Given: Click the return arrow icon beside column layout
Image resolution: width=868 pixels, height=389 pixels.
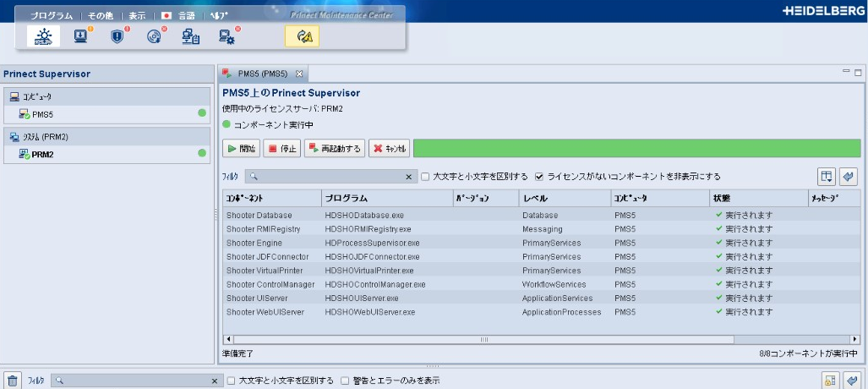Looking at the screenshot, I should tap(848, 177).
